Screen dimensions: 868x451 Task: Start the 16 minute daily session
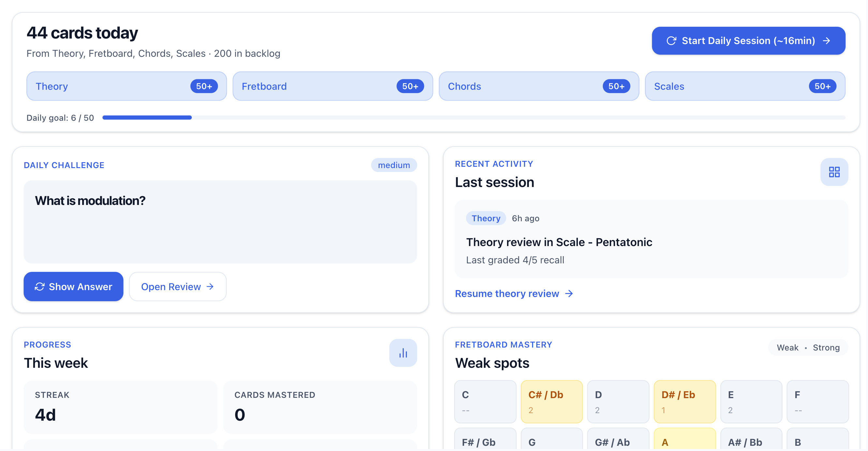[748, 40]
